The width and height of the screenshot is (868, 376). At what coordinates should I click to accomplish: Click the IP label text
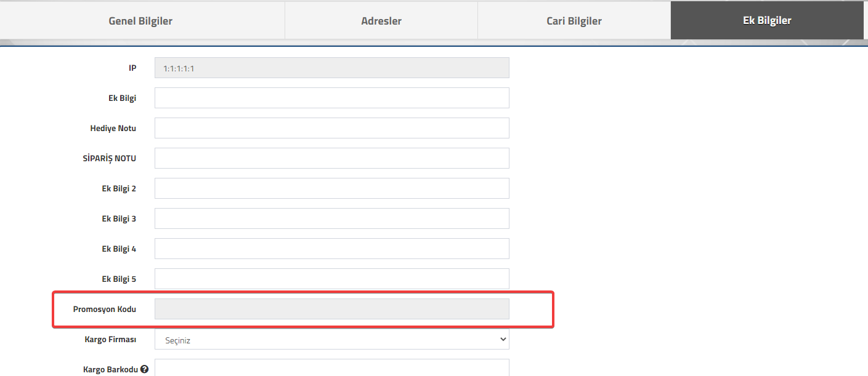click(132, 68)
